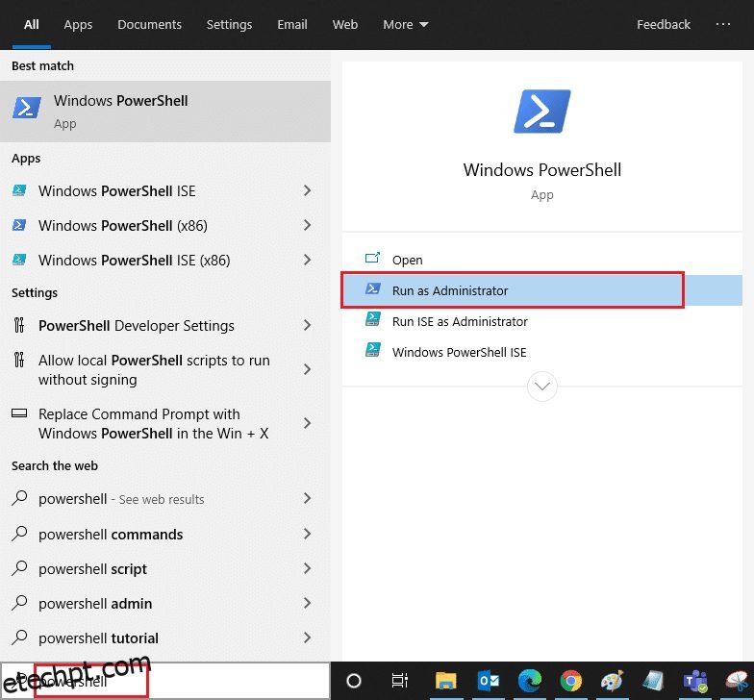Click Windows PowerShell ISE action
Screen dimensions: 754x700
click(542, 352)
